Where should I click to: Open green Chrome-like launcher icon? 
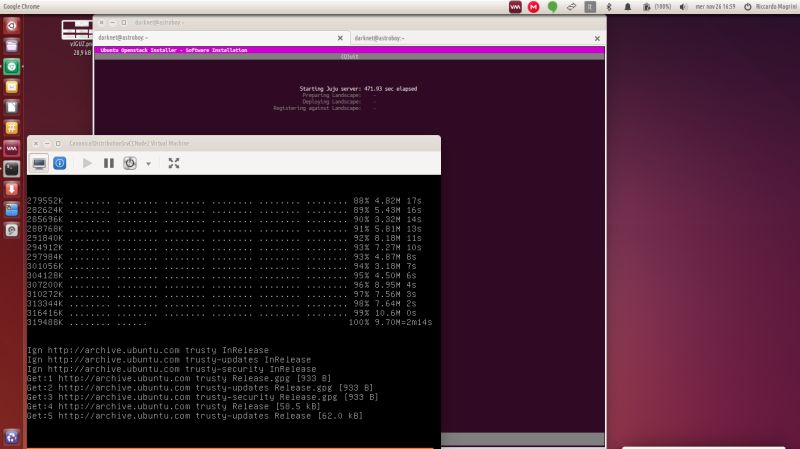point(12,66)
